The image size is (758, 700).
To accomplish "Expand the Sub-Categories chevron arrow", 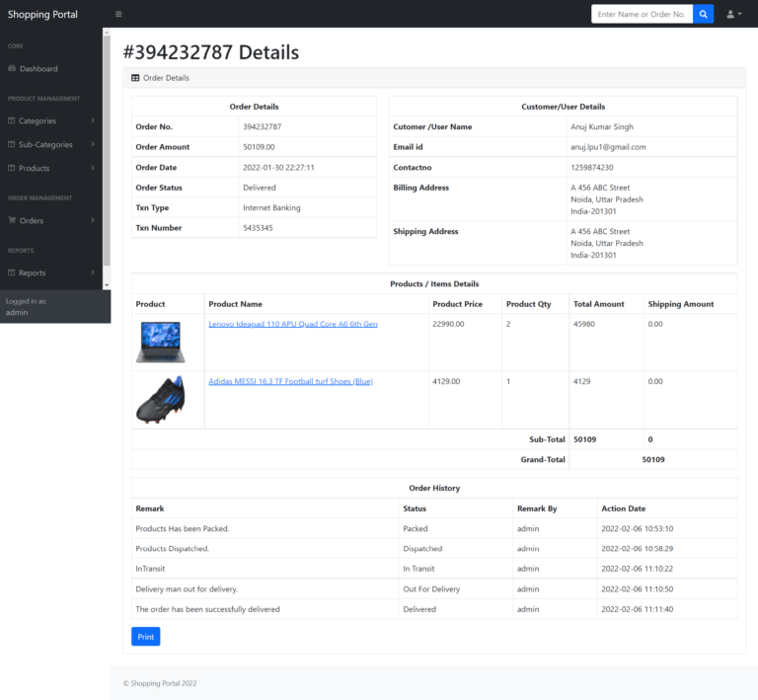I will point(93,144).
